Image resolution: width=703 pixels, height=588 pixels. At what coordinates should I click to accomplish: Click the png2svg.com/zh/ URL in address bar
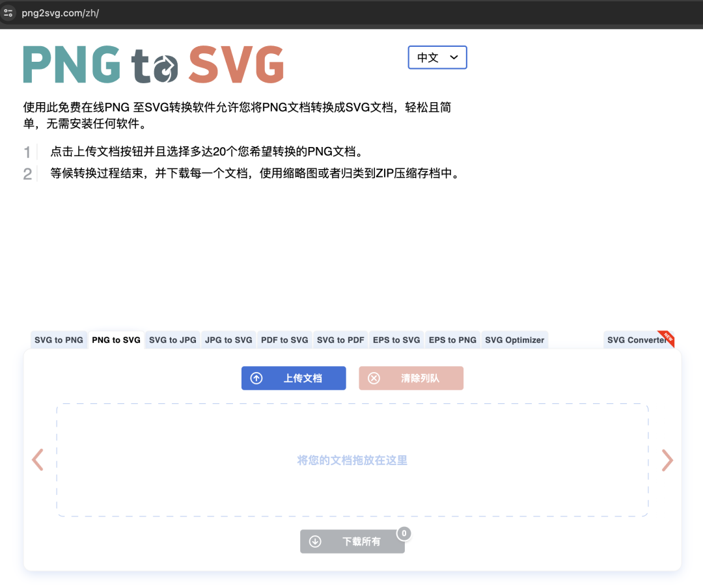click(60, 13)
